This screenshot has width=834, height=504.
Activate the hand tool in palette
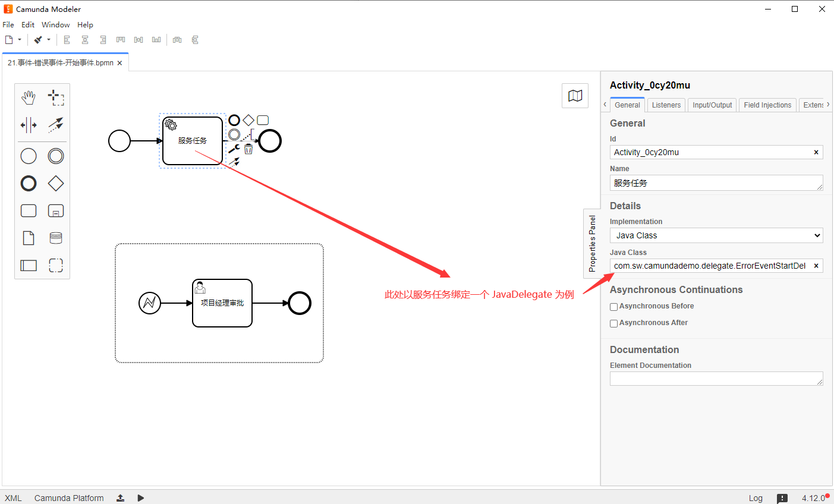coord(29,97)
